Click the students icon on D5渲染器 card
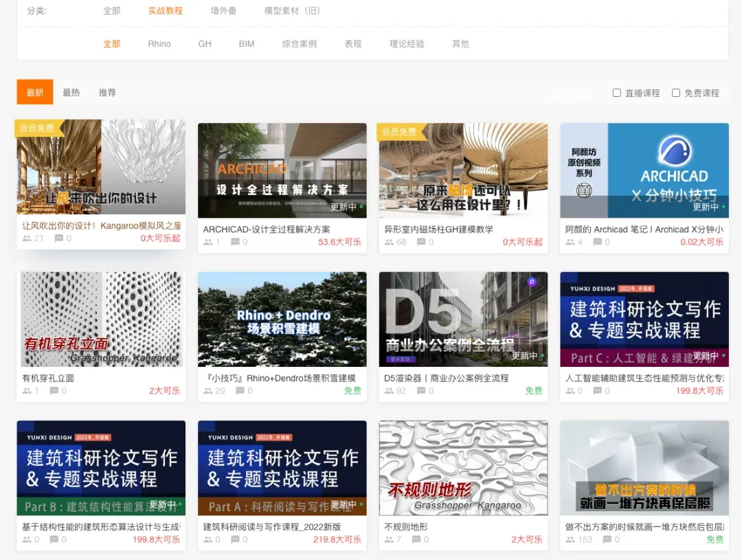 coord(389,390)
